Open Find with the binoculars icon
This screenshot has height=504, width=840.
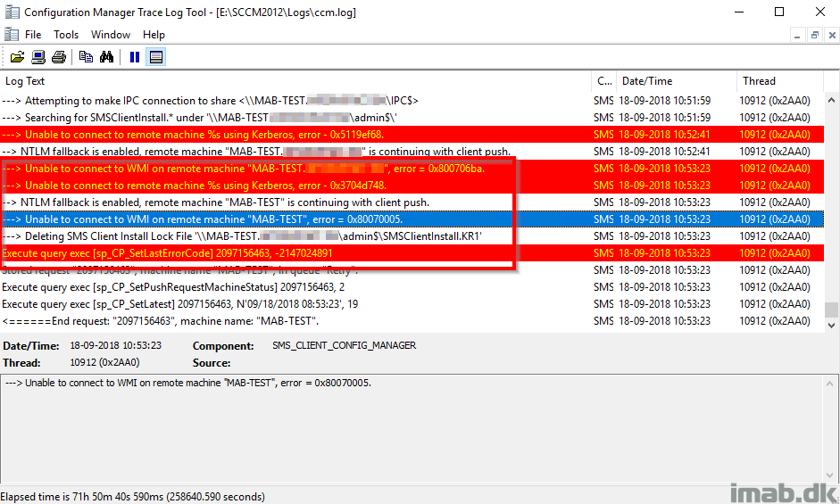tap(106, 57)
